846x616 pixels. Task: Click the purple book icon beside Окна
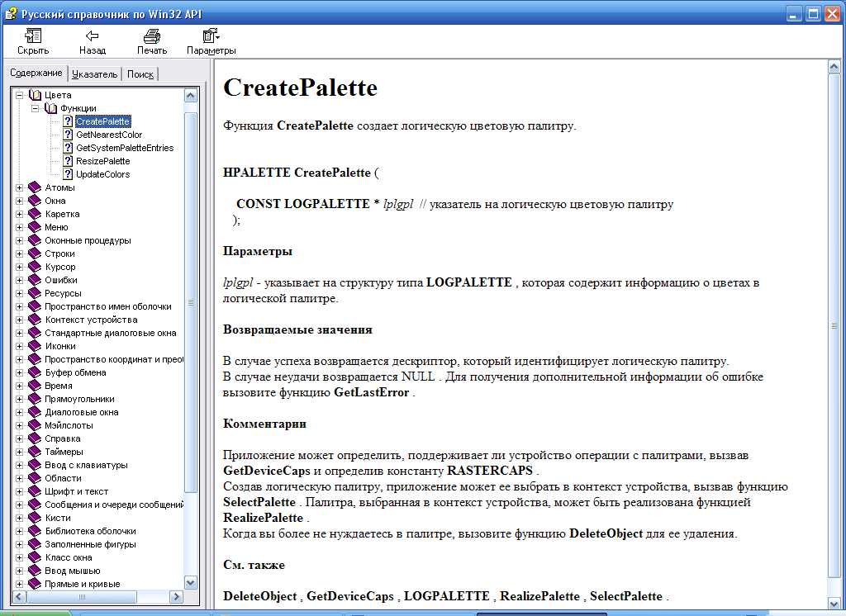pyautogui.click(x=35, y=201)
